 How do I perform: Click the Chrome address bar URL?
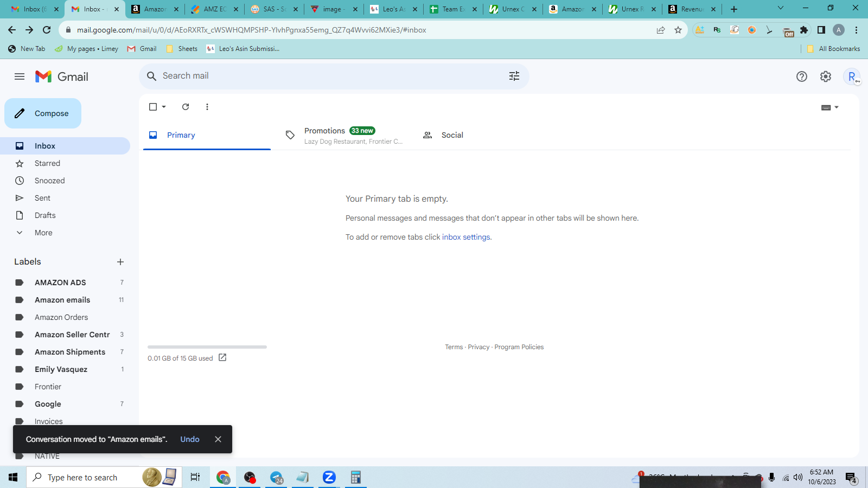tap(252, 30)
